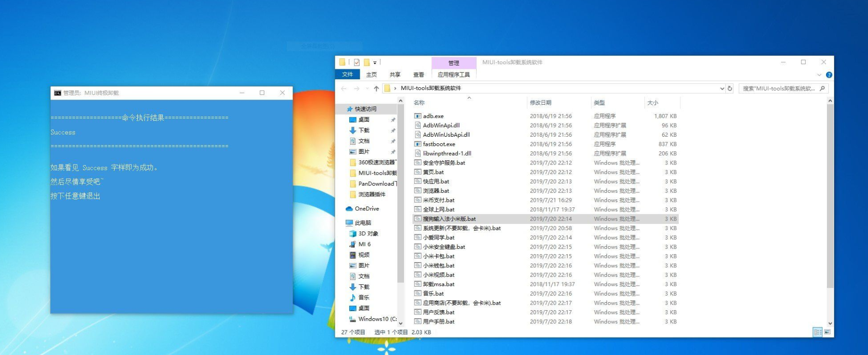Click the quick access star icon in sidebar

coord(350,109)
